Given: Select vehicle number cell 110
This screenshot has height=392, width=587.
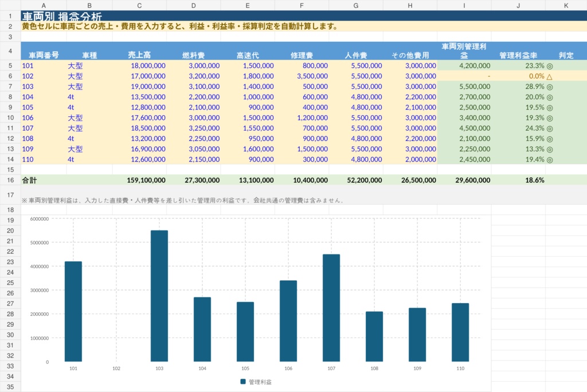Looking at the screenshot, I should (44, 159).
